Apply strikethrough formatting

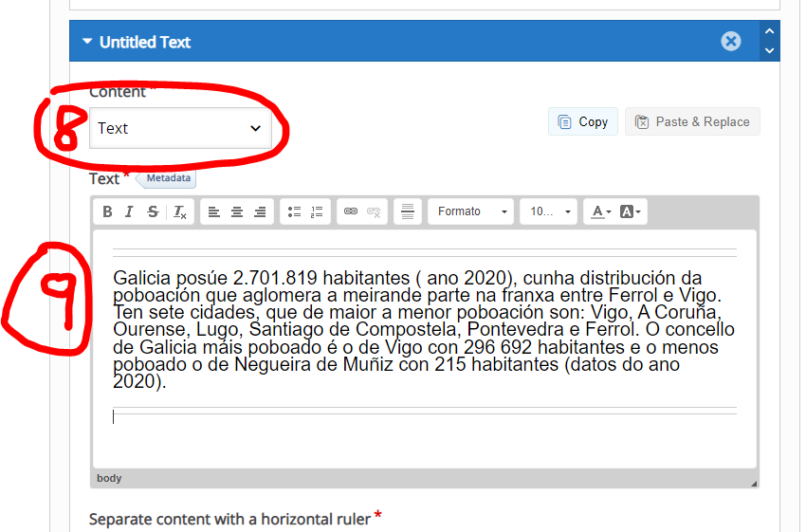click(153, 211)
